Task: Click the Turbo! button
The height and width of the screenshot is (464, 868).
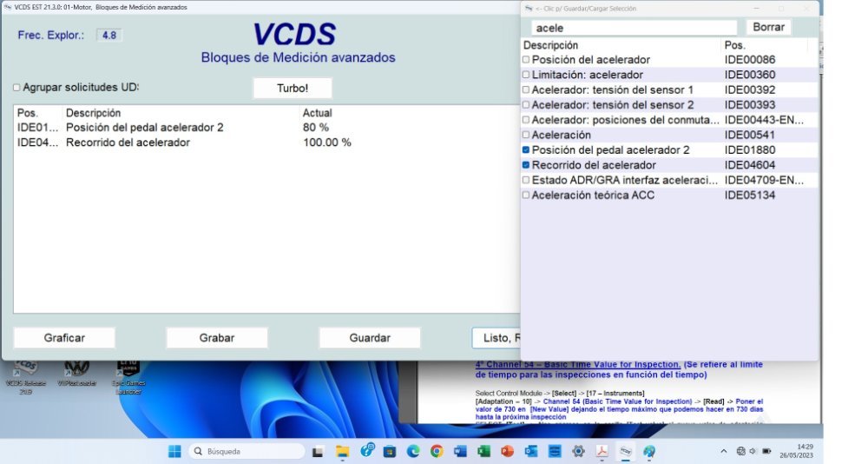Action: pos(293,88)
